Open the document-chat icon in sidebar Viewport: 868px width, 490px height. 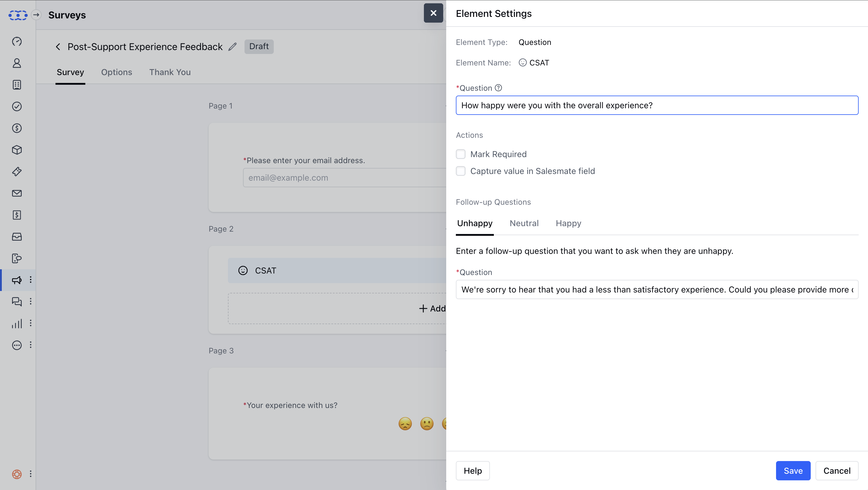[17, 258]
